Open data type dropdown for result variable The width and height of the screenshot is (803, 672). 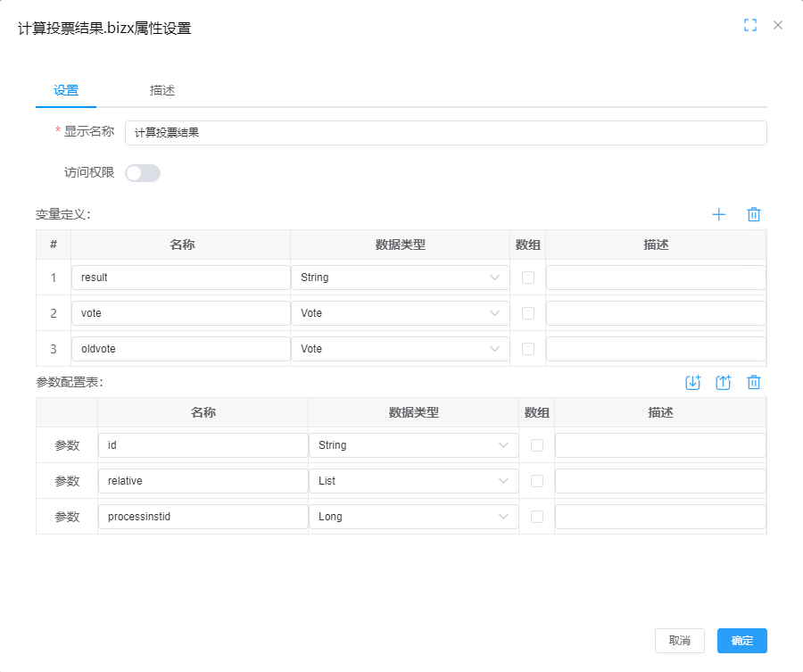(x=400, y=278)
